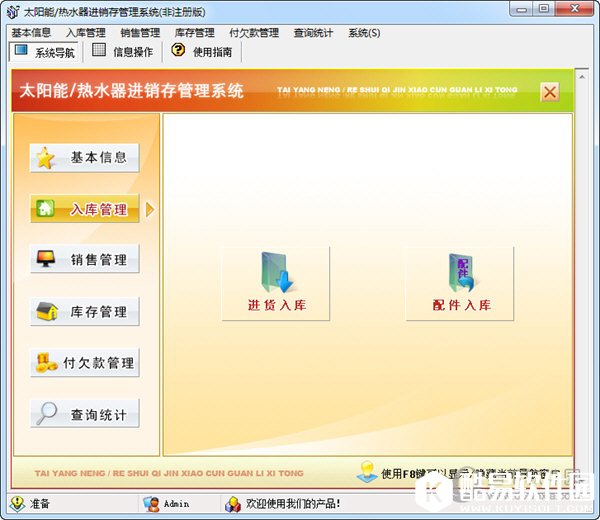The width and height of the screenshot is (600, 520).
Task: Click the monitor icon beside 销售管理
Action: [46, 259]
